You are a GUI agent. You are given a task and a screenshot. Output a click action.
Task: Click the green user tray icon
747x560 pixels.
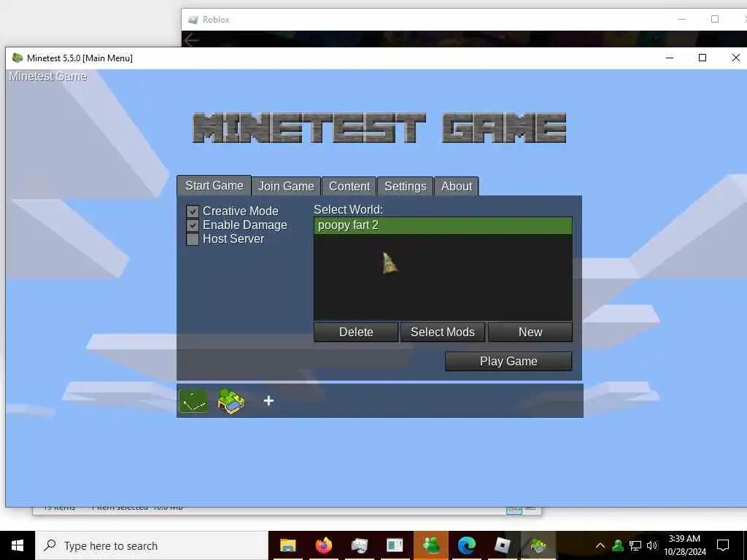click(618, 545)
